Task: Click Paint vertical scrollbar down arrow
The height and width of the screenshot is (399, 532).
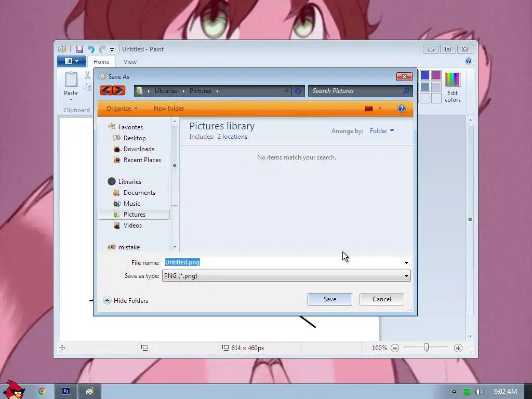Action: [470, 337]
